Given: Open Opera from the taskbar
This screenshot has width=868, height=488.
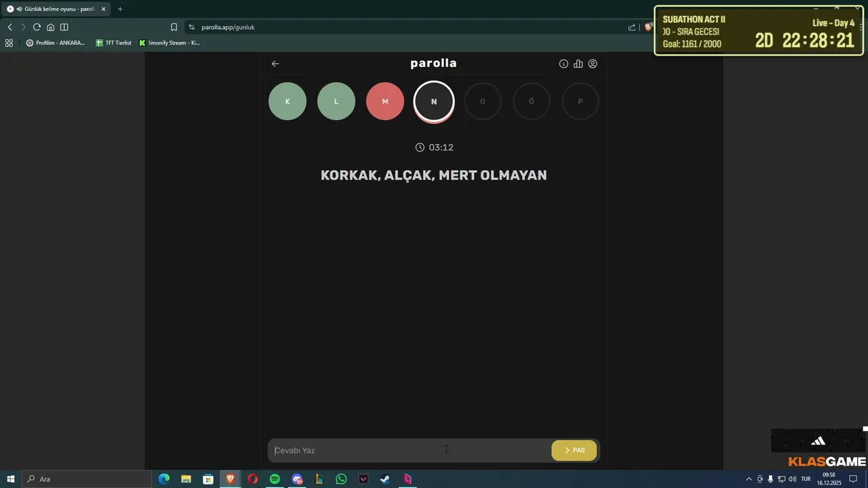Looking at the screenshot, I should (x=252, y=479).
